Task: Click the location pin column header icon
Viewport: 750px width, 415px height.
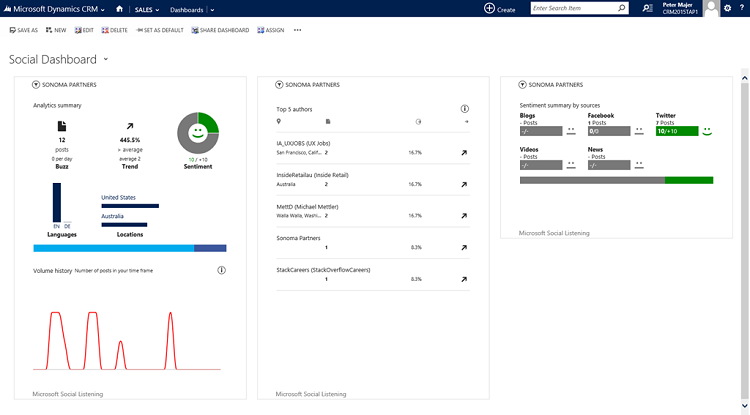Action: pyautogui.click(x=278, y=121)
